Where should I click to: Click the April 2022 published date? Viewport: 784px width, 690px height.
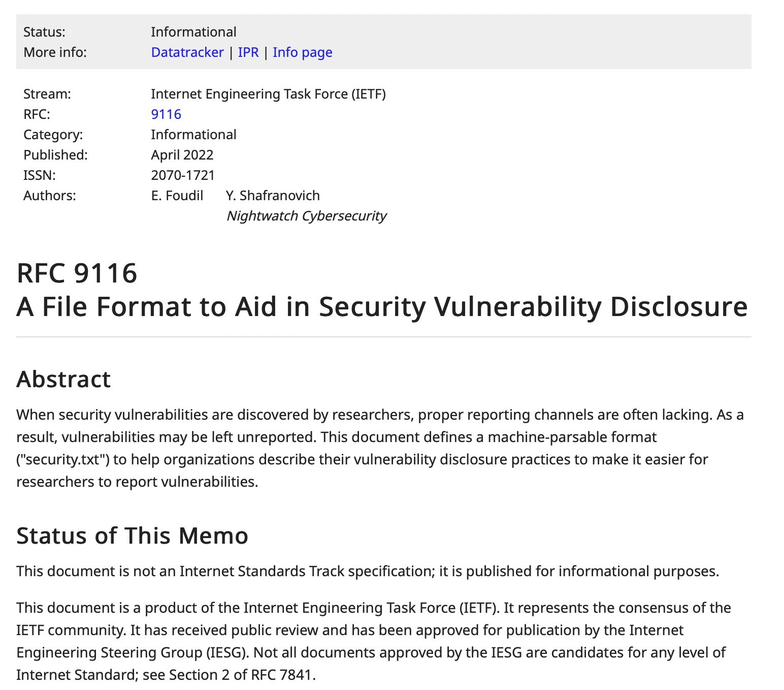[182, 155]
